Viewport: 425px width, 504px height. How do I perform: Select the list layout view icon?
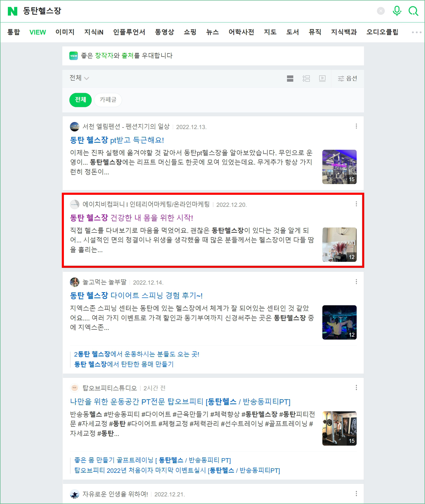(306, 78)
